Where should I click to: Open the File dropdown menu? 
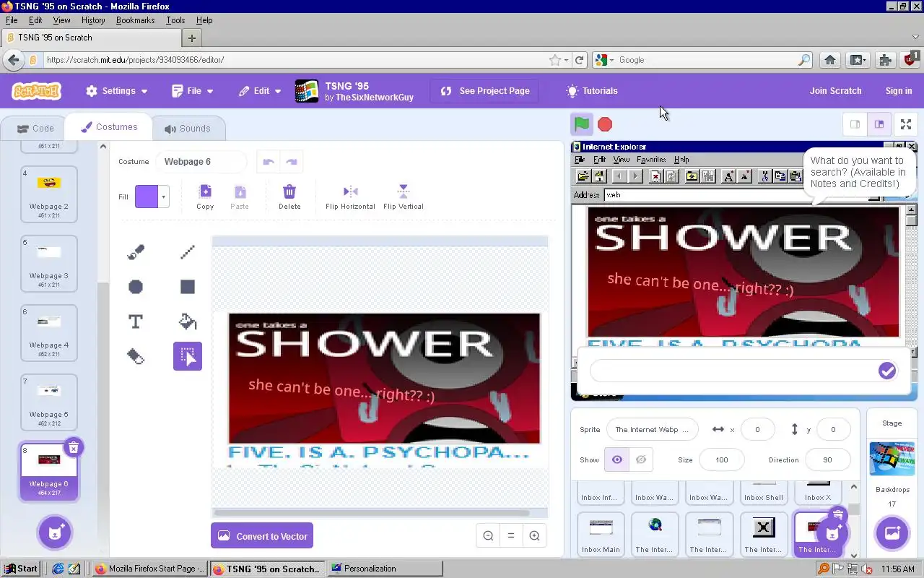(x=193, y=91)
